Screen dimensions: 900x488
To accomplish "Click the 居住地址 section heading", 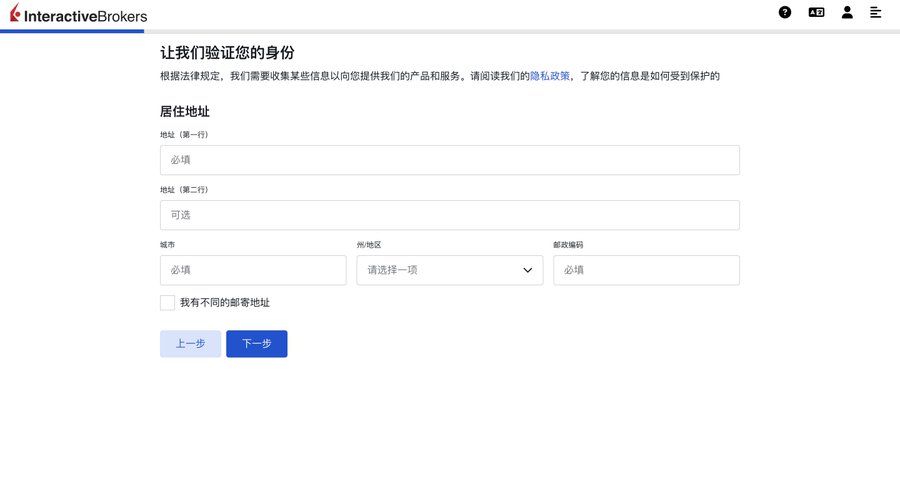I will (185, 111).
